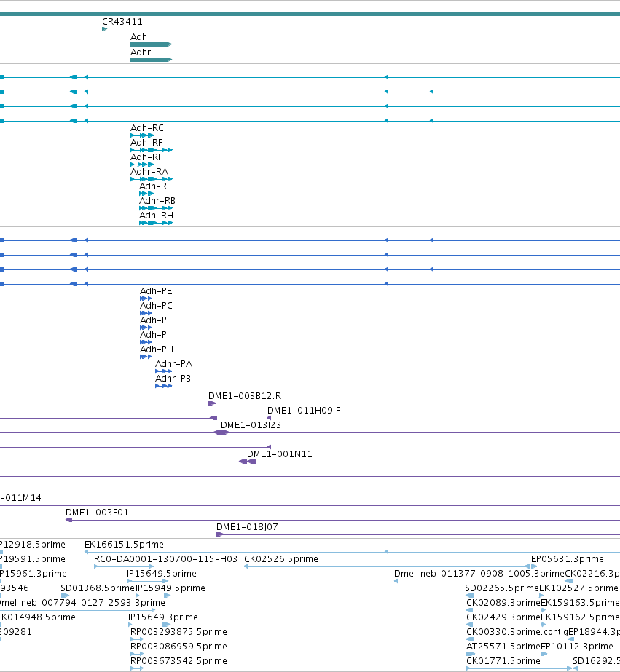Select the IP15649.5prime EST label
This screenshot has width=620, height=672.
[x=162, y=574]
